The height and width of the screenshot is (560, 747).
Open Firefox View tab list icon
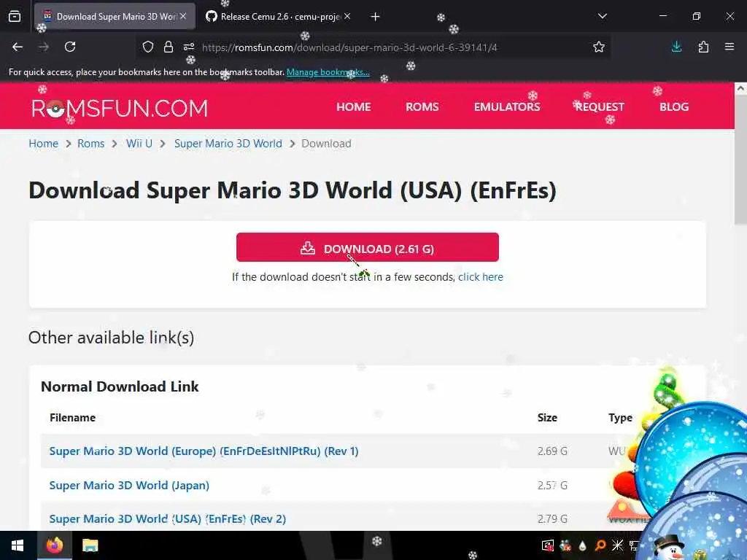point(15,17)
